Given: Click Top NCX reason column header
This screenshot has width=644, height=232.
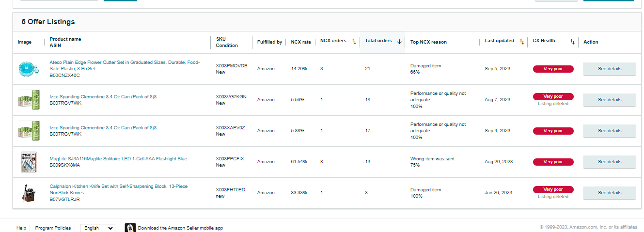Looking at the screenshot, I should point(428,42).
